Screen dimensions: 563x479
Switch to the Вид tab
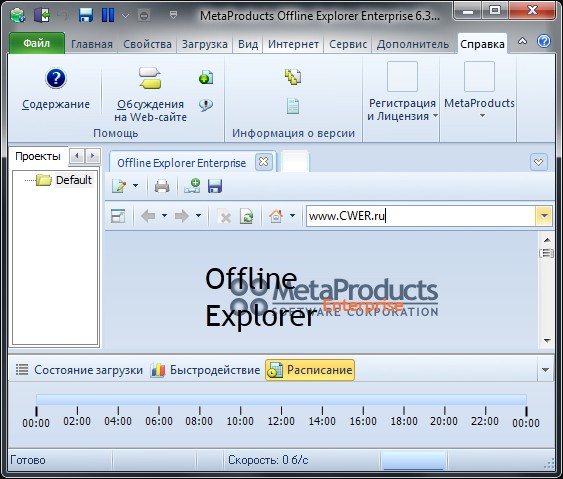click(x=248, y=44)
